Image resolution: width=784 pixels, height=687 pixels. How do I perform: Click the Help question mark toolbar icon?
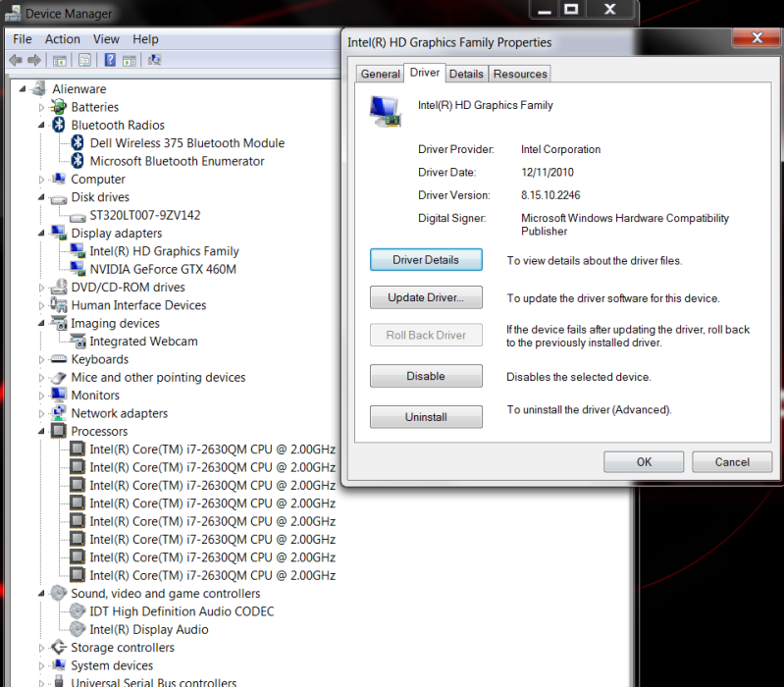(110, 61)
